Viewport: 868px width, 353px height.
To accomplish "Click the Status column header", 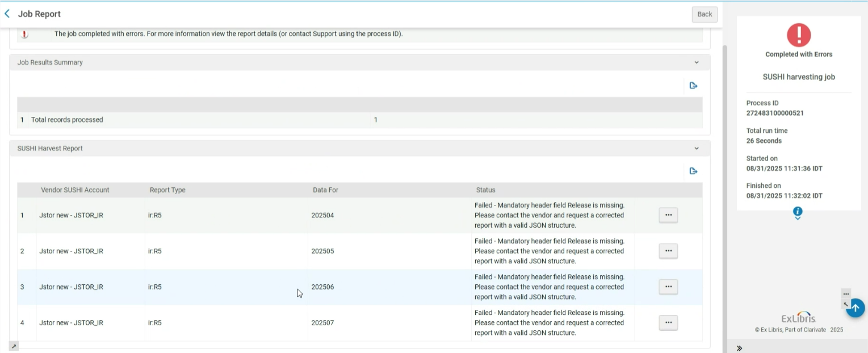I will click(x=485, y=190).
